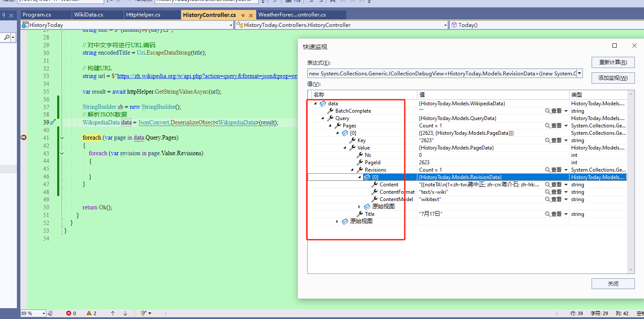The height and width of the screenshot is (319, 644).
Task: Collapse the Query node
Action: [x=323, y=118]
